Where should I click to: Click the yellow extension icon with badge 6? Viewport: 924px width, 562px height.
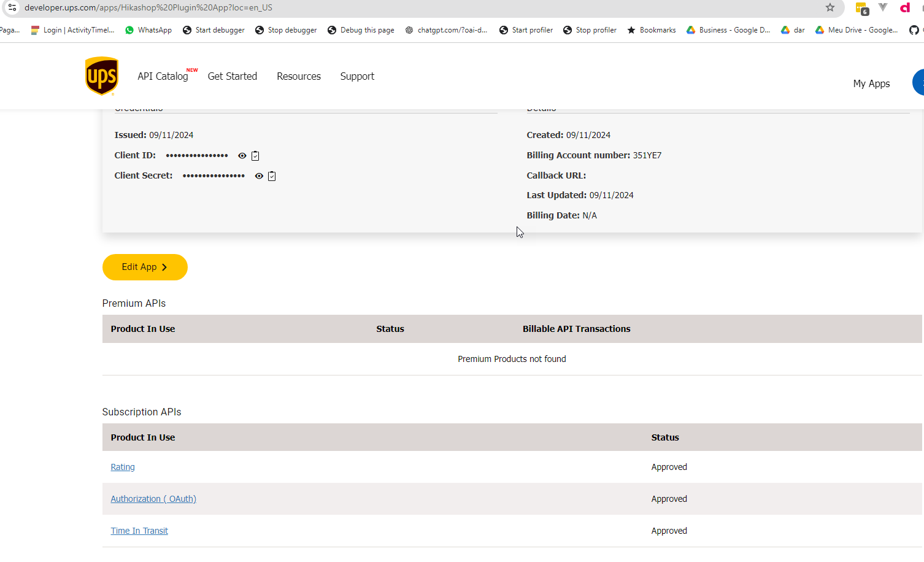862,9
